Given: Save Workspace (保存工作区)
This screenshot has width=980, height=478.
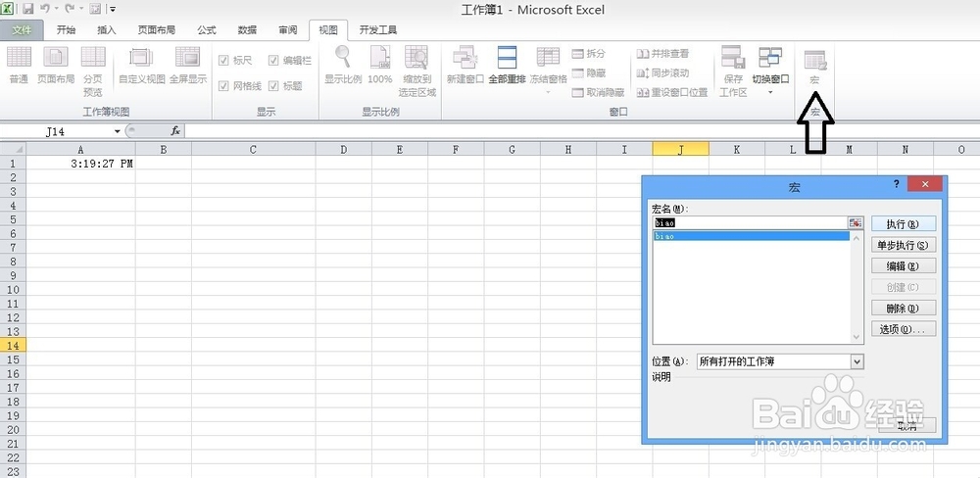Looking at the screenshot, I should pyautogui.click(x=733, y=72).
